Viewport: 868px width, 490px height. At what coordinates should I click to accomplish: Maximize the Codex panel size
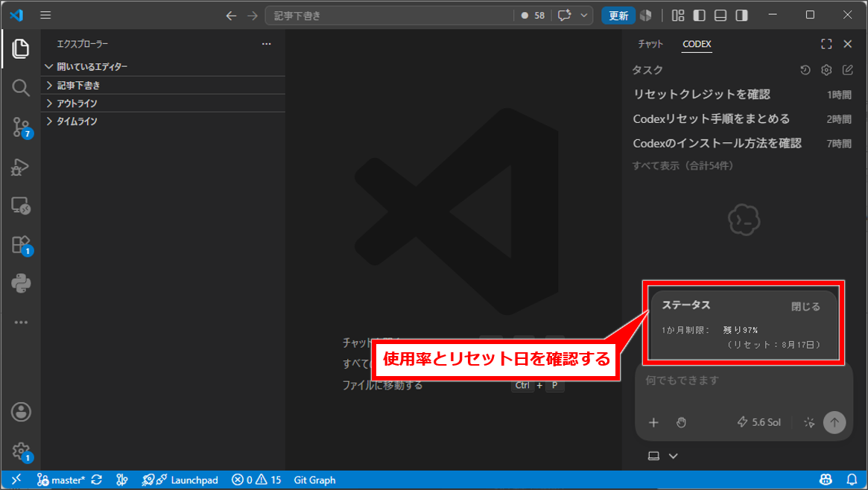pos(826,44)
